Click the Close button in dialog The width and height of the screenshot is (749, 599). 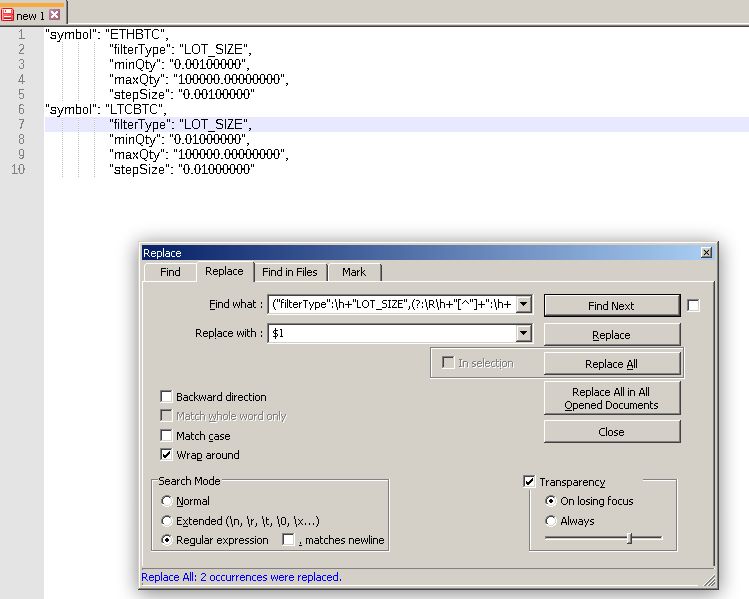[x=611, y=432]
